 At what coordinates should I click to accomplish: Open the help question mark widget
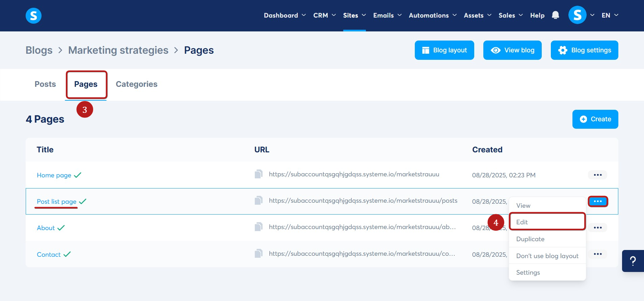pyautogui.click(x=633, y=261)
